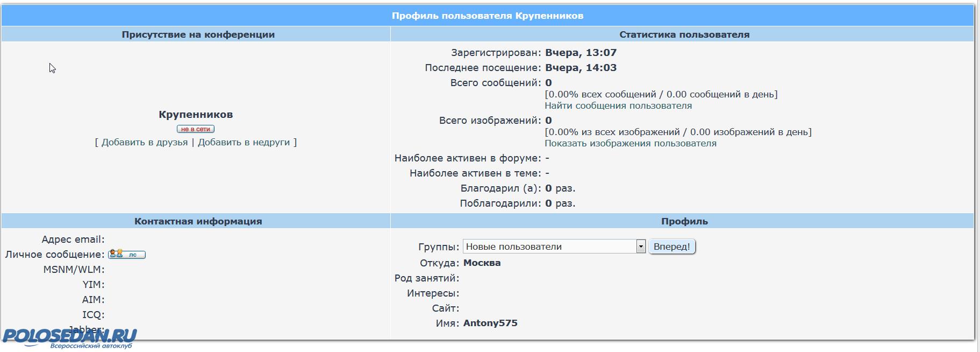The height and width of the screenshot is (352, 980).
Task: Click the arrow of the groups combo box
Action: pyautogui.click(x=640, y=247)
